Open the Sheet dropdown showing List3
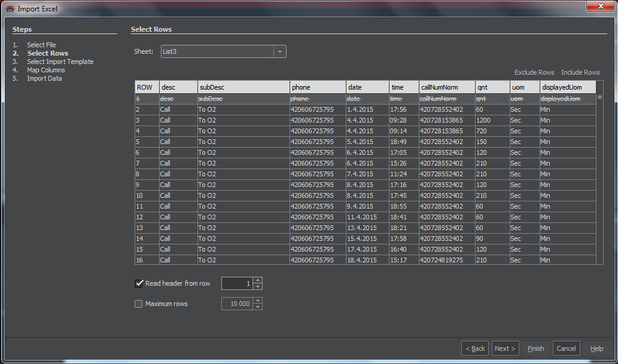 pyautogui.click(x=279, y=51)
